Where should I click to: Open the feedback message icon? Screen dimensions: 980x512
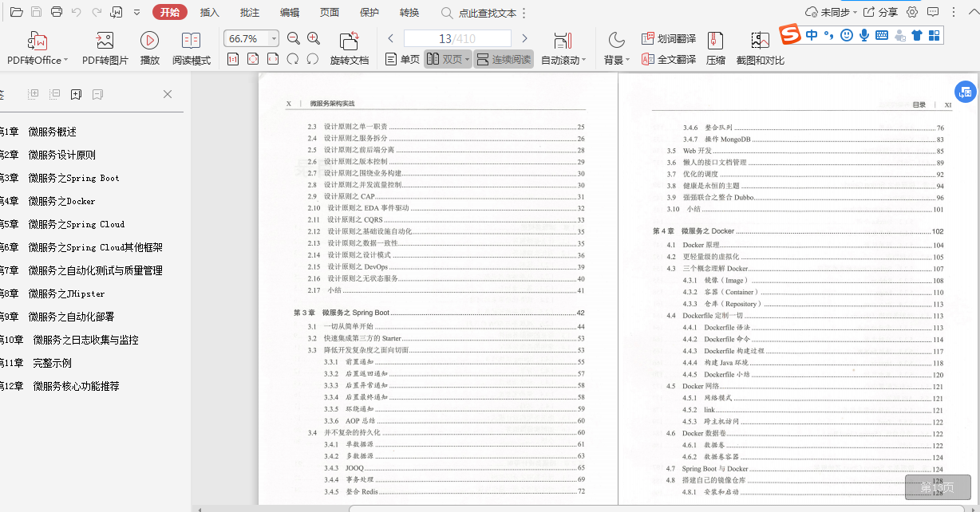tap(933, 12)
